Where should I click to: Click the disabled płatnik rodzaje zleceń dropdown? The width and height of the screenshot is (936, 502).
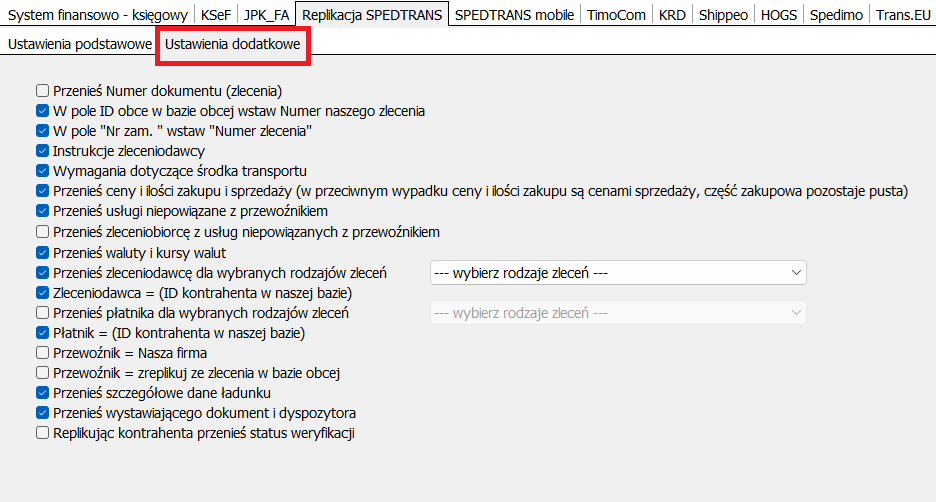(x=617, y=313)
